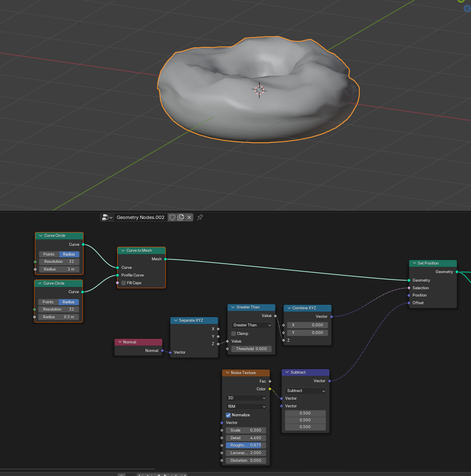
Task: Click the X 0.000 field in Combine XYZ
Action: point(307,325)
